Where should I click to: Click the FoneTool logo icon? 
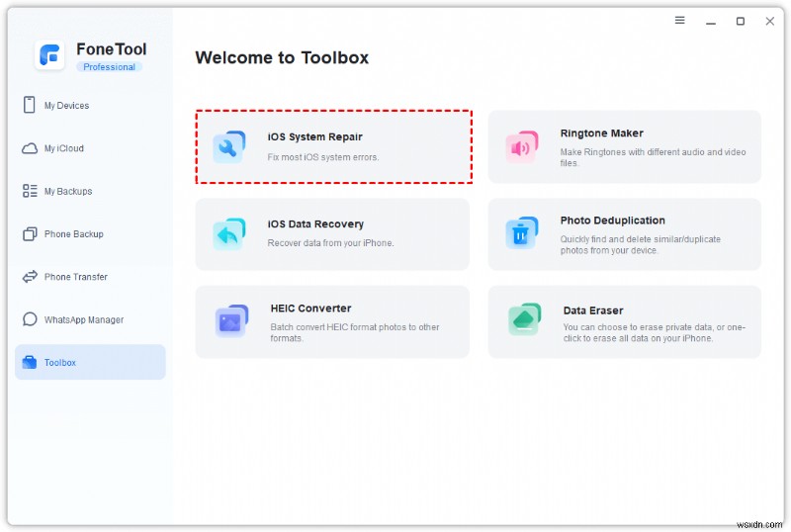coord(49,54)
